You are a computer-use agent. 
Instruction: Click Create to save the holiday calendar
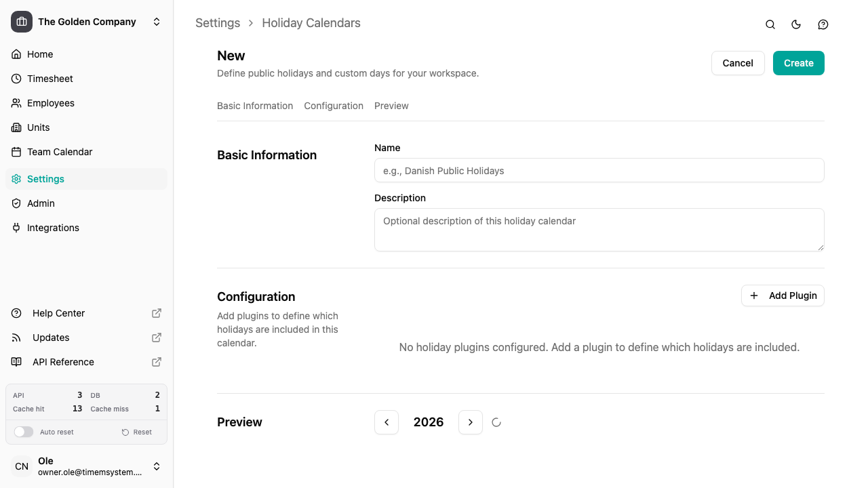click(798, 63)
